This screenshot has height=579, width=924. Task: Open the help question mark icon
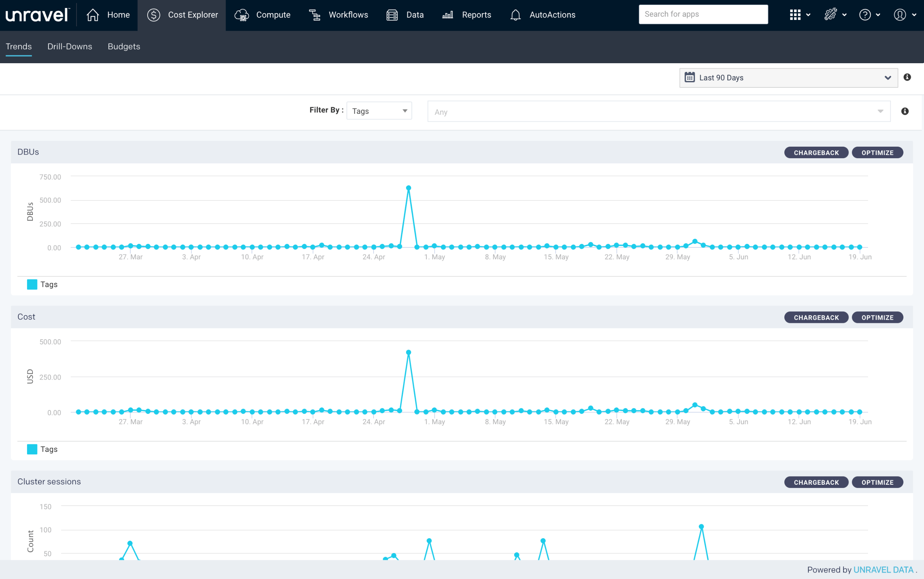[865, 15]
